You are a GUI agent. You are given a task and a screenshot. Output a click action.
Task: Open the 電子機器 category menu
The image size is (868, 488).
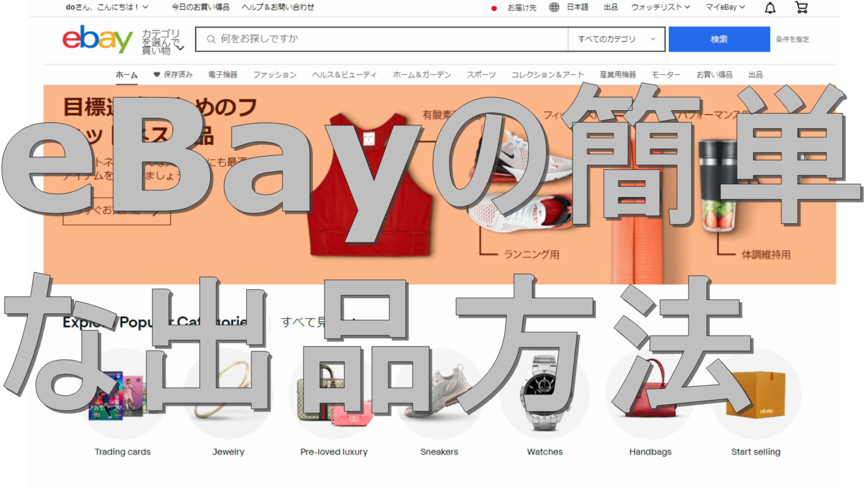click(223, 75)
